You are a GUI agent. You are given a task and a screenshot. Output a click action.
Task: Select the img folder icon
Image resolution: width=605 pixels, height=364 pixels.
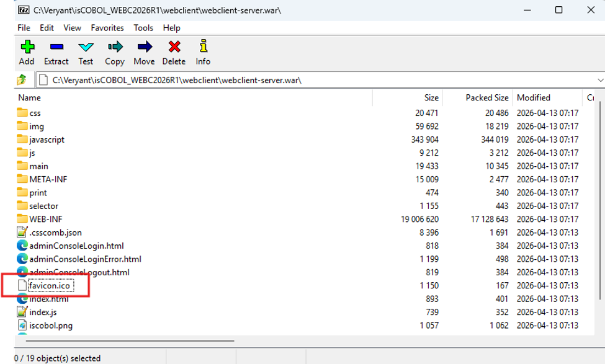(22, 126)
